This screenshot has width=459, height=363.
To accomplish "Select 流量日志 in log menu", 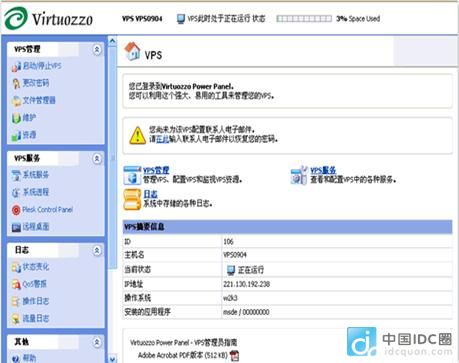I will point(36,318).
